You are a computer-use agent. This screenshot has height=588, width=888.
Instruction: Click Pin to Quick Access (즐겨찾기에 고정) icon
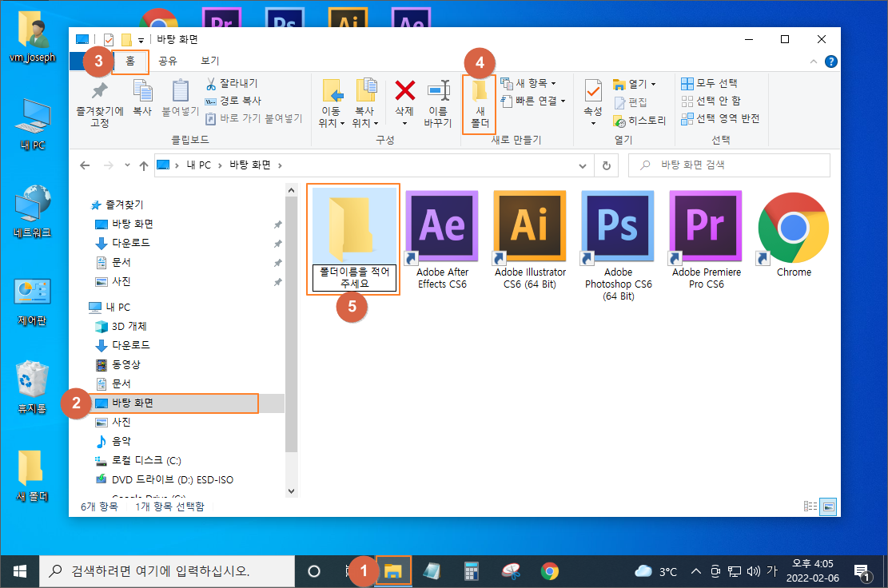[100, 90]
